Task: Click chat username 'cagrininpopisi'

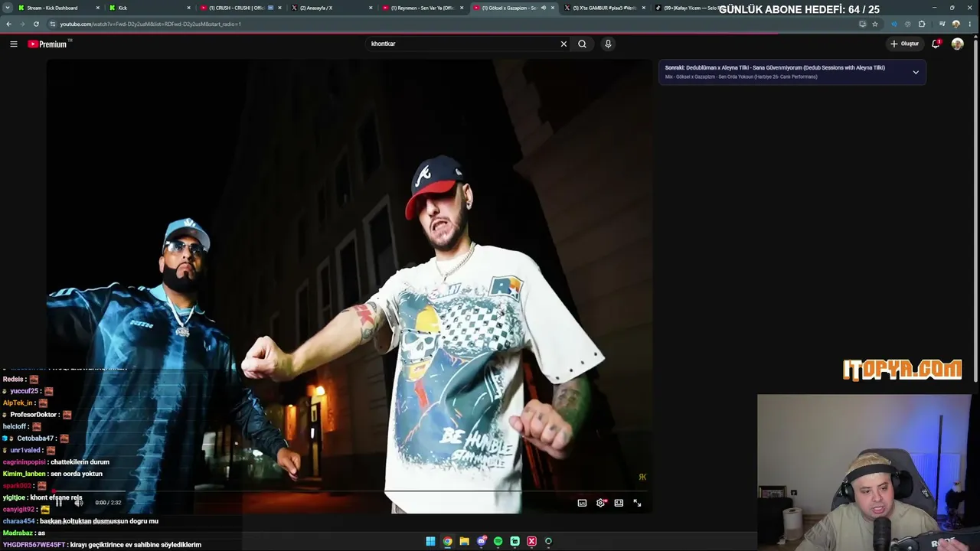Action: 24,462
